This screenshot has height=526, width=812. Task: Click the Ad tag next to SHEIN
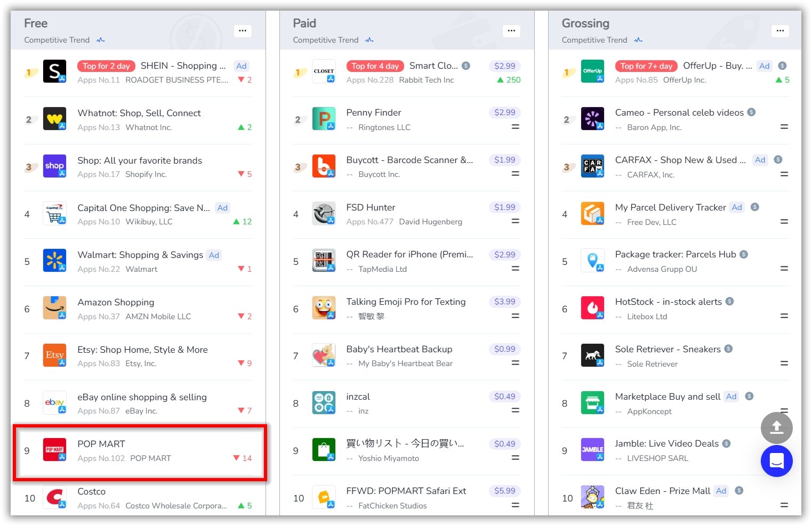tap(242, 66)
